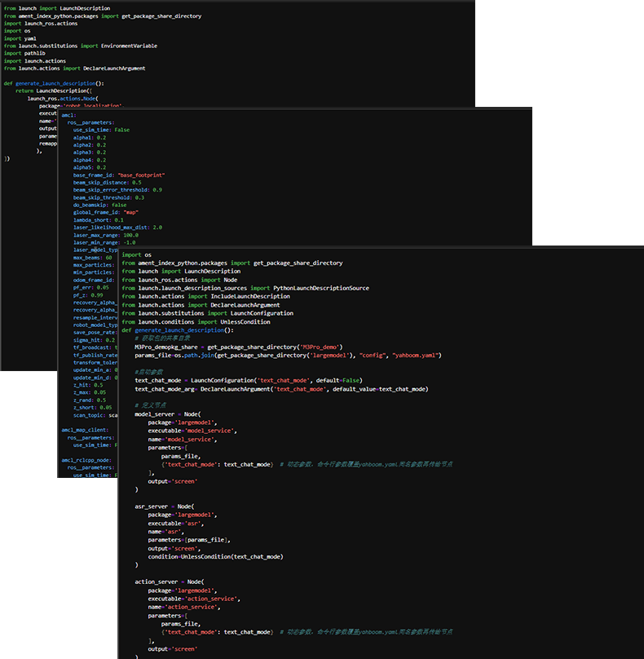The height and width of the screenshot is (659, 644).
Task: Click 'beam_skip_error_threshold: 0.9' line
Action: coord(117,190)
